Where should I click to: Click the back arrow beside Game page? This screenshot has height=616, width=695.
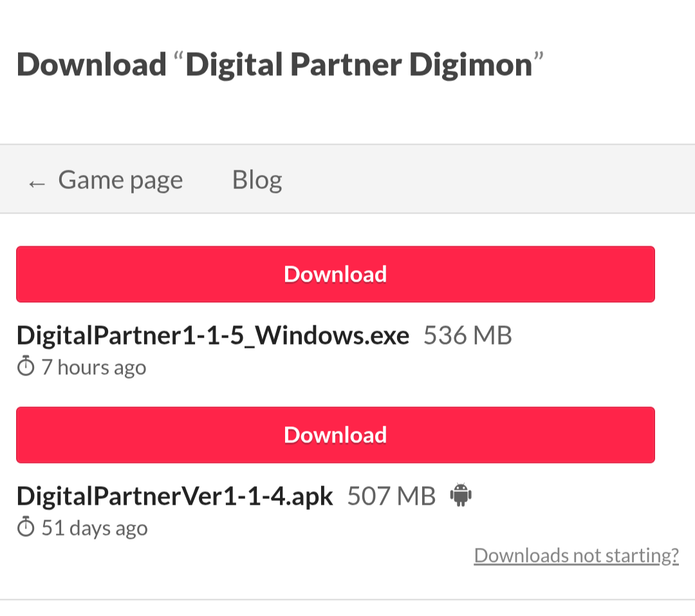(37, 183)
